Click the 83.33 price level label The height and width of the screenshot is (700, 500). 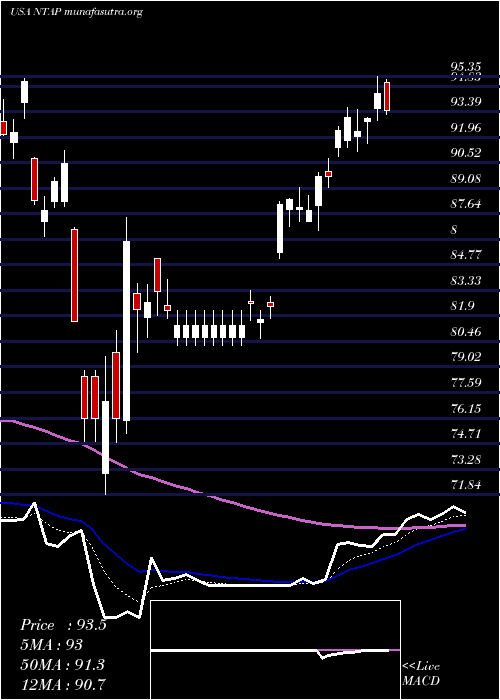click(466, 281)
